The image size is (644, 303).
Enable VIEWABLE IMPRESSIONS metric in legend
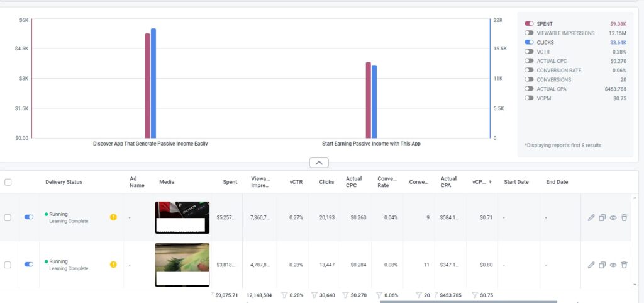(529, 33)
